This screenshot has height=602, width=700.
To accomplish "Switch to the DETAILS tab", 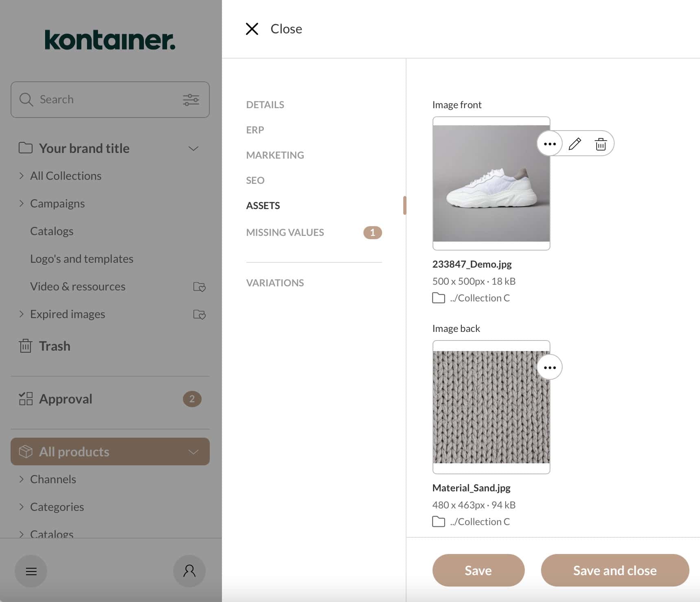I will point(265,105).
